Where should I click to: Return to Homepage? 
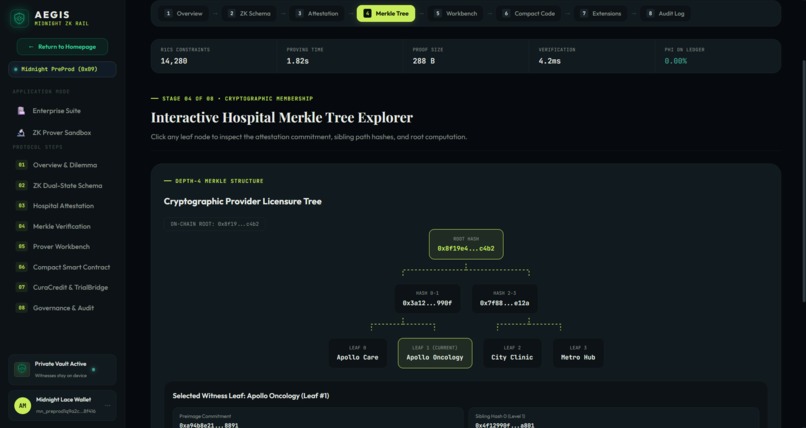pos(62,47)
